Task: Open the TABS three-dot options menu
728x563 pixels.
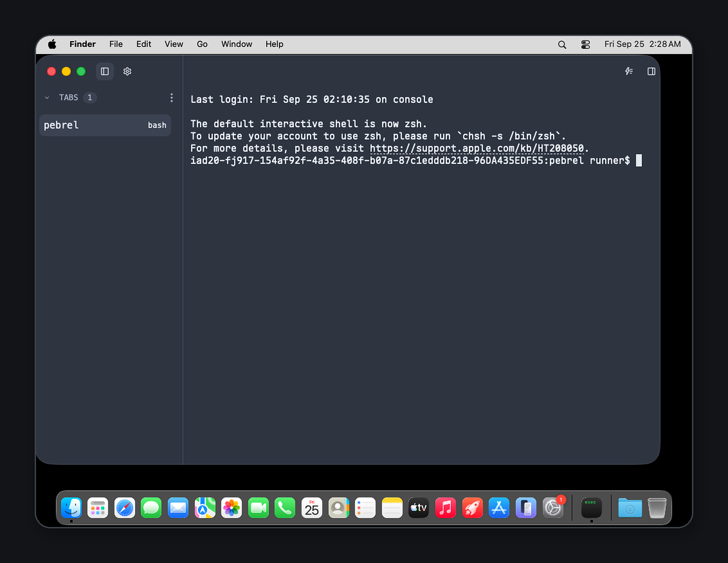Action: click(172, 98)
